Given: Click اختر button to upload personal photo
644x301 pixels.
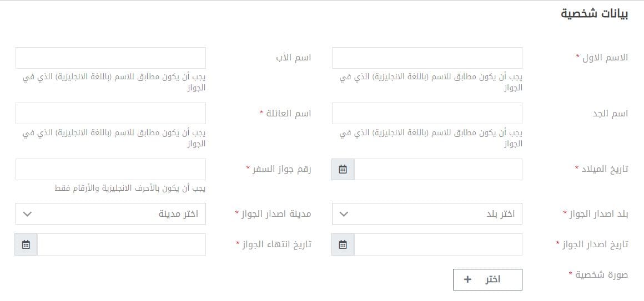Looking at the screenshot, I should tap(487, 280).
